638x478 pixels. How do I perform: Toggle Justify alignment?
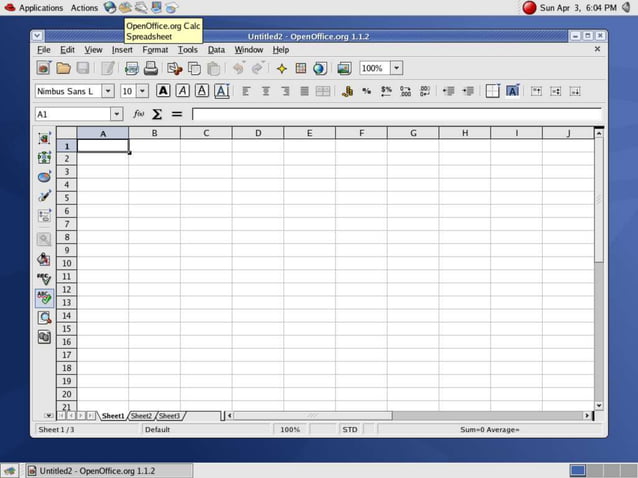304,91
